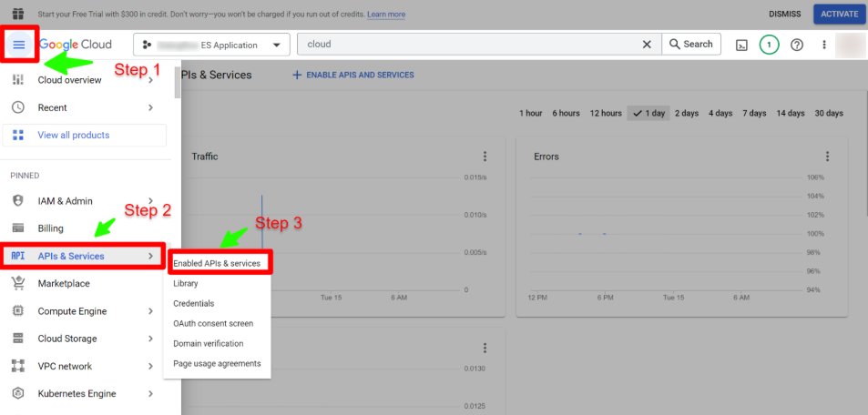The image size is (868, 415).
Task: Click the sidebar vertical scrollbar
Action: pyautogui.click(x=177, y=82)
